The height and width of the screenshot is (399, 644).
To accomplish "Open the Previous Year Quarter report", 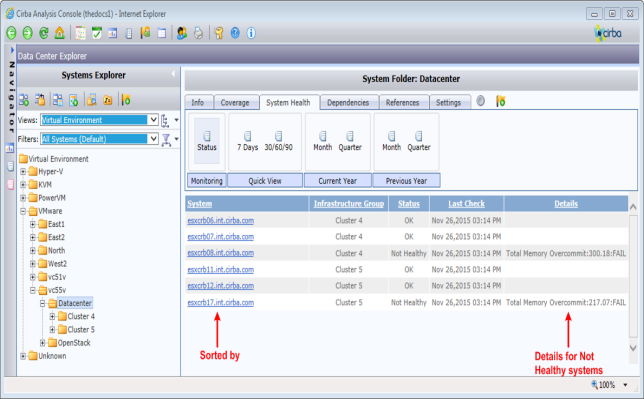I will click(419, 141).
